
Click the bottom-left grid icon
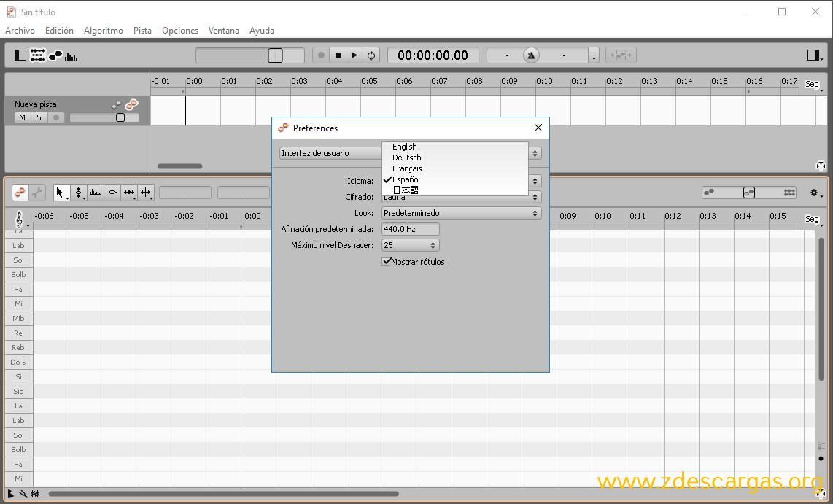tap(35, 494)
